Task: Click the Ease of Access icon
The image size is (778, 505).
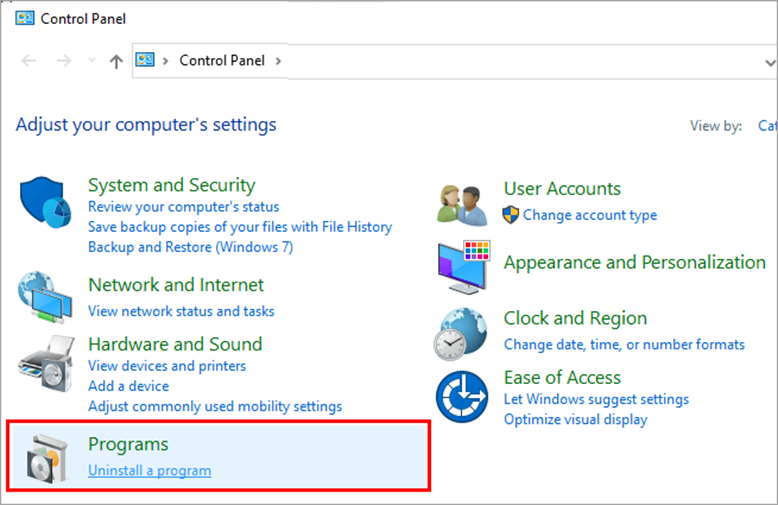Action: [462, 397]
